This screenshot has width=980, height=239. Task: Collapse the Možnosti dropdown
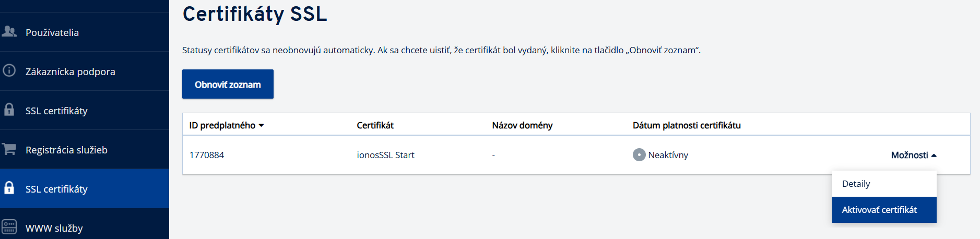click(913, 155)
